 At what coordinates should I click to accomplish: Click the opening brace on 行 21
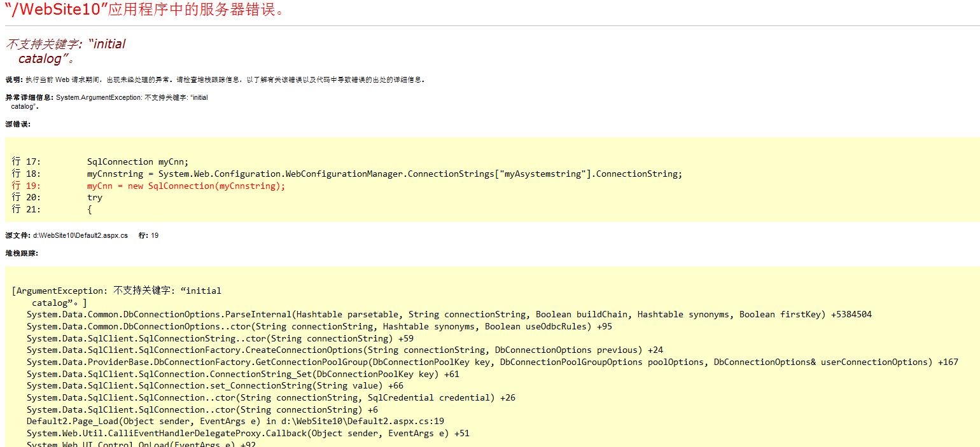(90, 209)
